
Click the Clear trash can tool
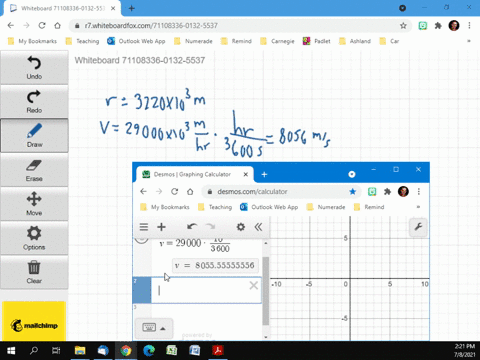coord(34,272)
